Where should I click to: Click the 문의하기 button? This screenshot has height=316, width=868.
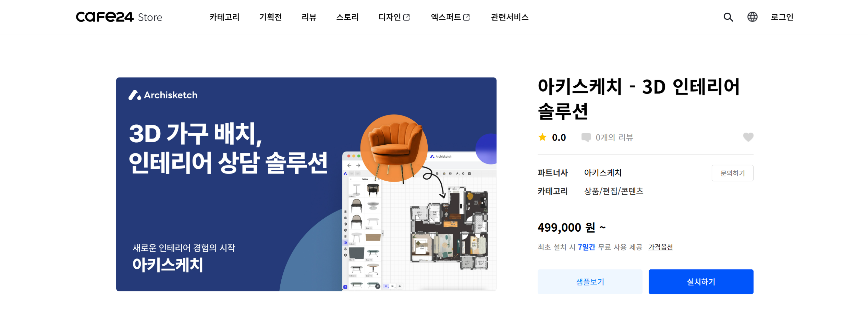tap(732, 173)
